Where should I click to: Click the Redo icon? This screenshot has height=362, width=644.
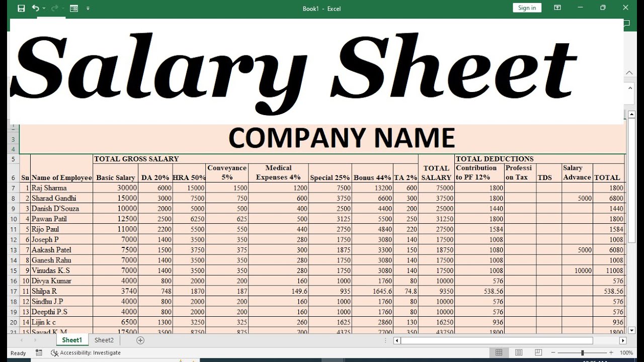pos(54,8)
